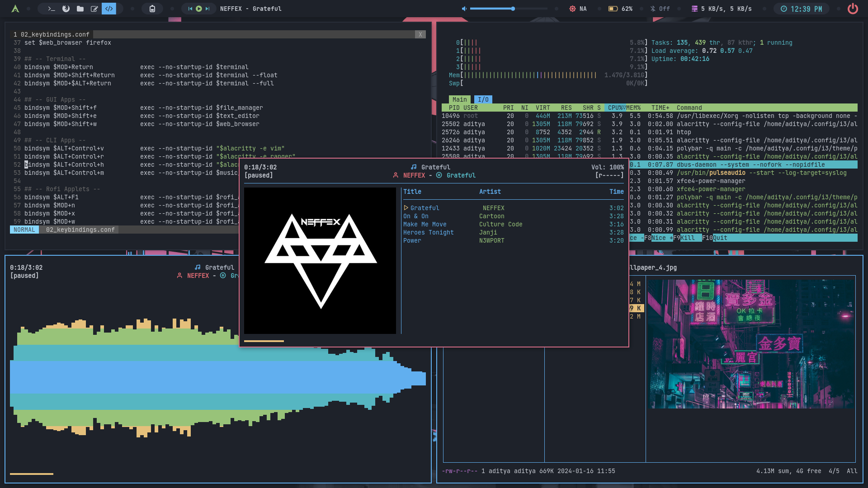Open the terminal workspace icon in polybar
The image size is (868, 488).
pyautogui.click(x=52, y=9)
